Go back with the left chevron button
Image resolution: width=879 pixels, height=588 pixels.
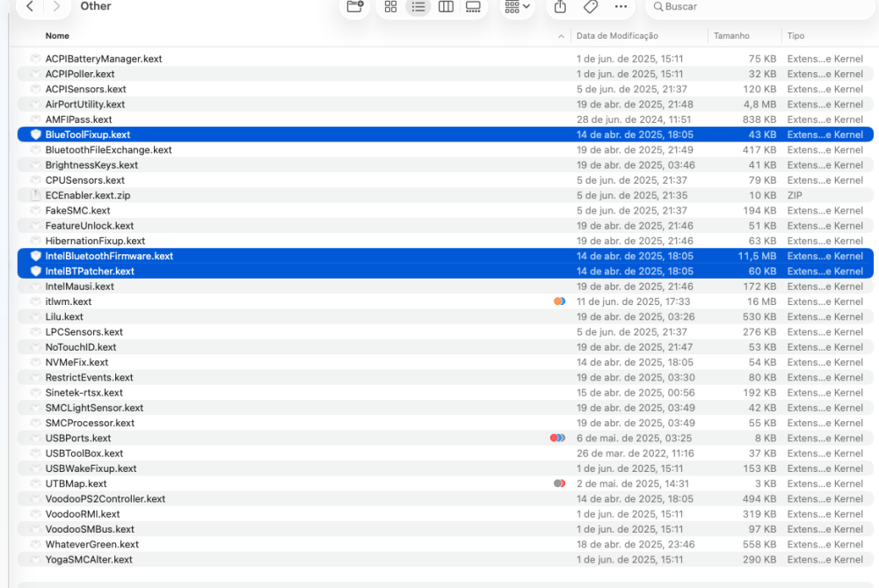[x=30, y=7]
